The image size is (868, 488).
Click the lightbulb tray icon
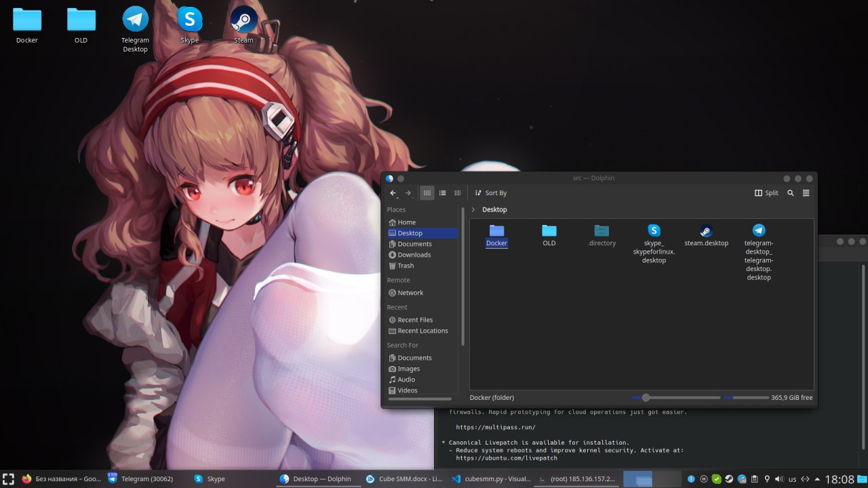click(767, 479)
